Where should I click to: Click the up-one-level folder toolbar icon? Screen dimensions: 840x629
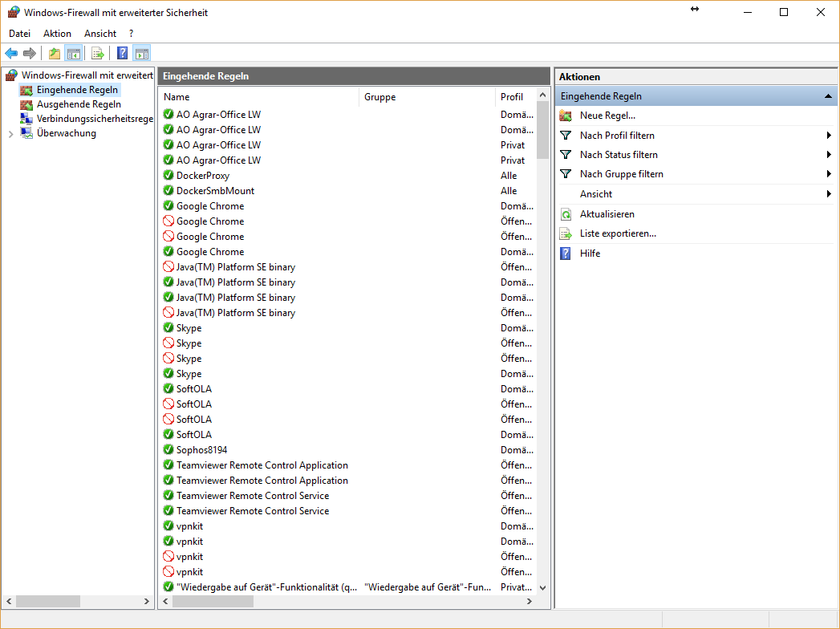54,54
